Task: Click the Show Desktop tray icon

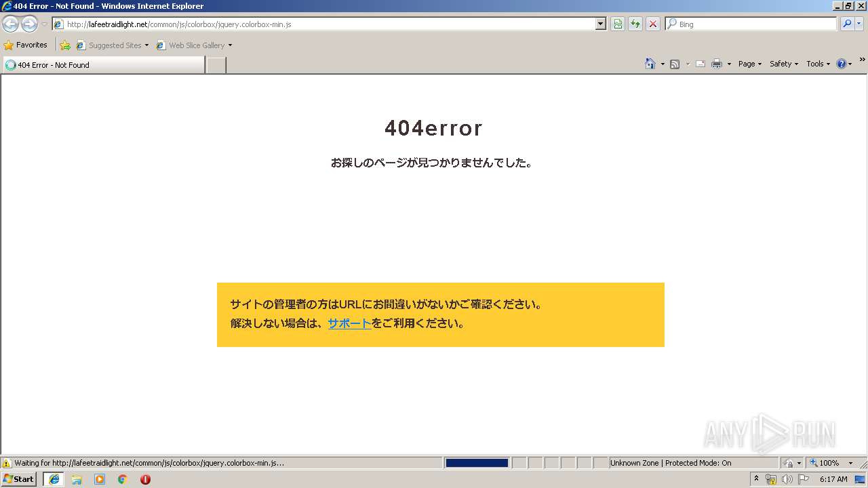Action: 861,479
